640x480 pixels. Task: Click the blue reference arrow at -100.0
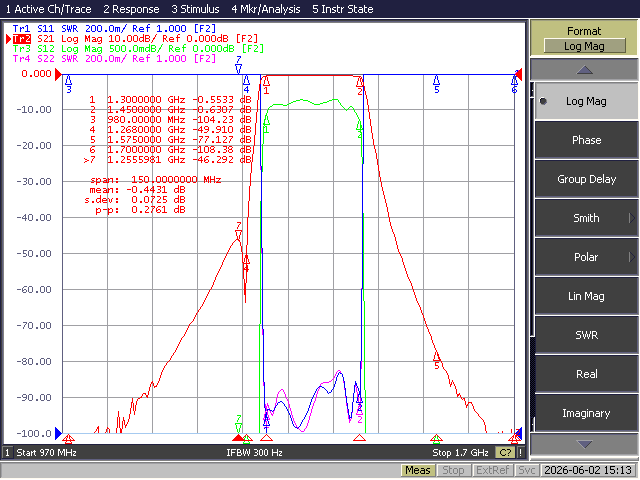pos(58,433)
